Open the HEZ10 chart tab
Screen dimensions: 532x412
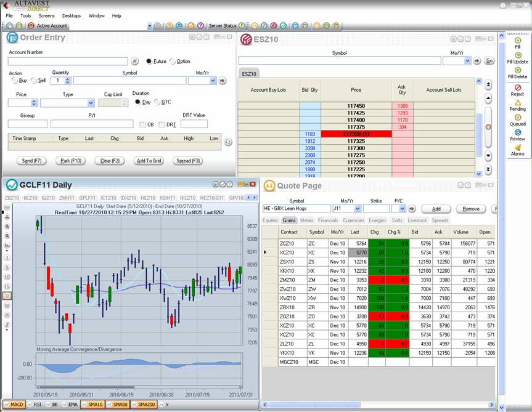click(148, 198)
